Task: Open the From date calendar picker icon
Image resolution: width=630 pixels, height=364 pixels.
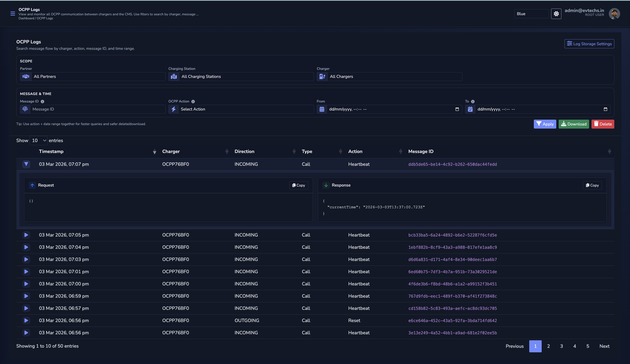Action: (x=457, y=109)
